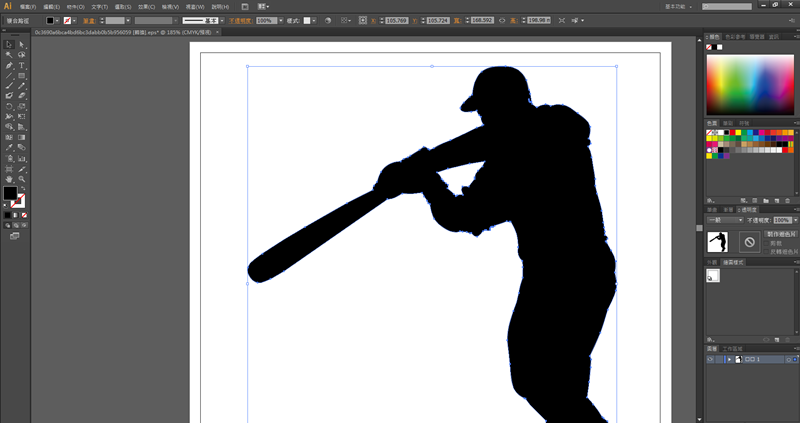Click the constrain width and height link icon
This screenshot has height=423, width=800.
[501, 20]
